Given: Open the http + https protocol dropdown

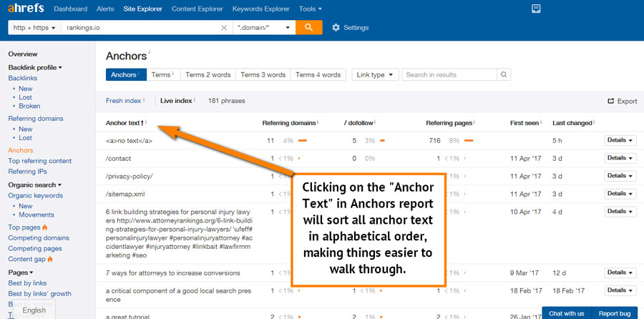Looking at the screenshot, I should coord(32,28).
